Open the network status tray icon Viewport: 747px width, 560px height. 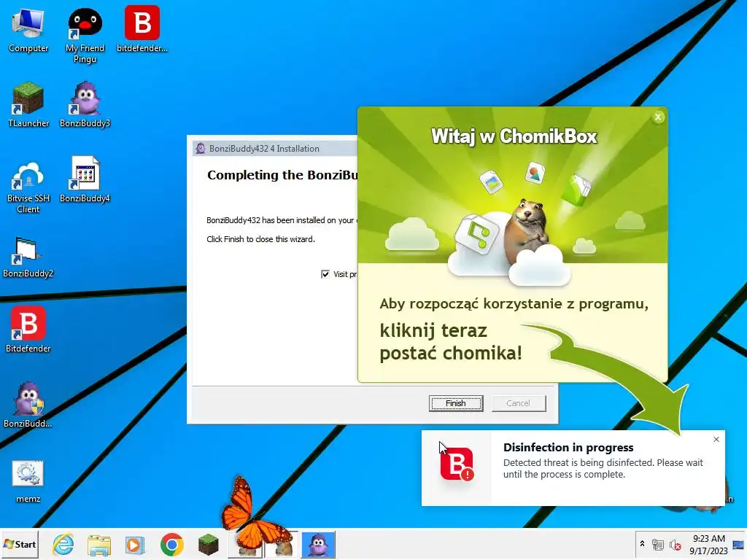tap(658, 544)
